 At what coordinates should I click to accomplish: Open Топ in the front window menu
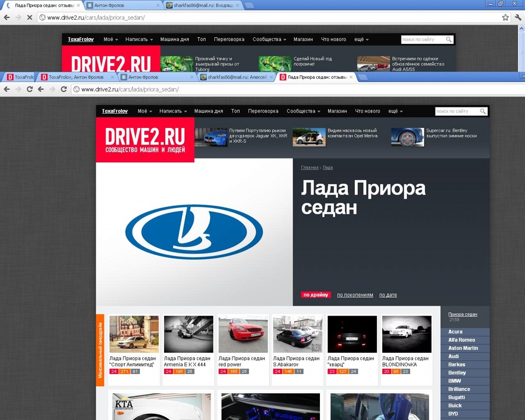coord(235,111)
